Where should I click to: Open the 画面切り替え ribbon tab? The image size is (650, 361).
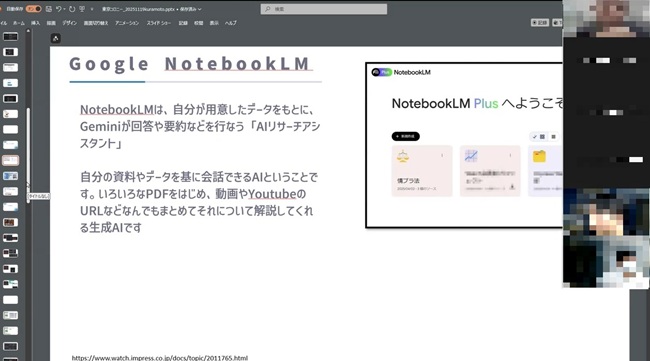96,23
